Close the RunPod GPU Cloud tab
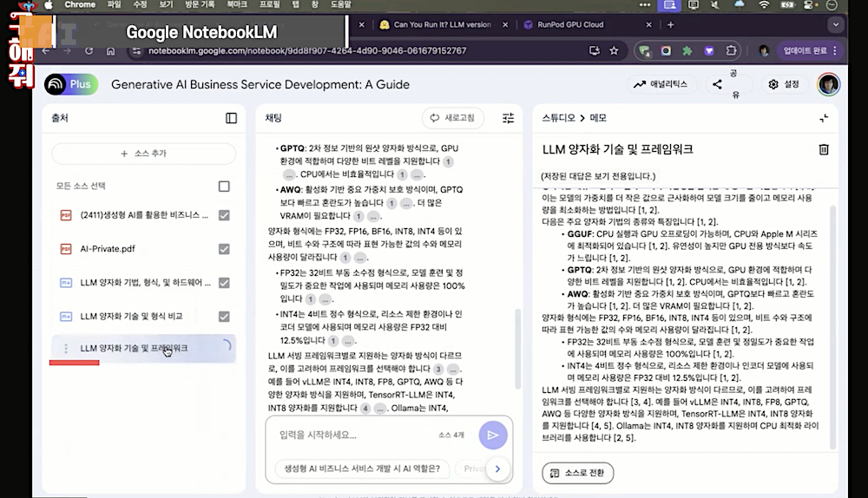 click(648, 24)
